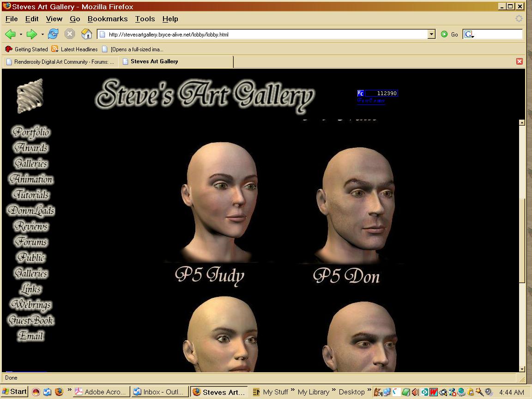Open the Google search engine selector dropdown
Screen dimensions: 532x399
[x=470, y=34]
